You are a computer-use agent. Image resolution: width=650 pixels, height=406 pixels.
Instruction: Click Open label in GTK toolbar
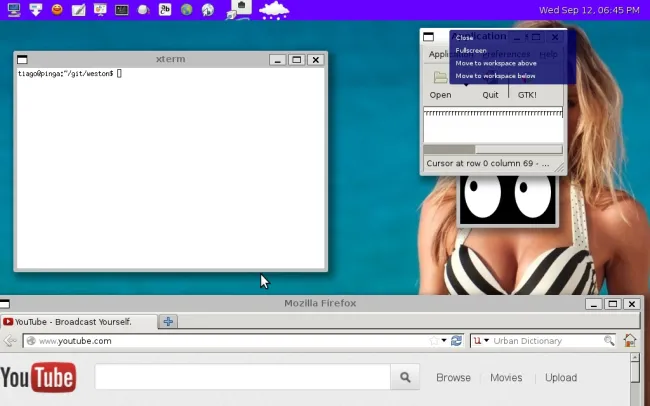coord(440,95)
